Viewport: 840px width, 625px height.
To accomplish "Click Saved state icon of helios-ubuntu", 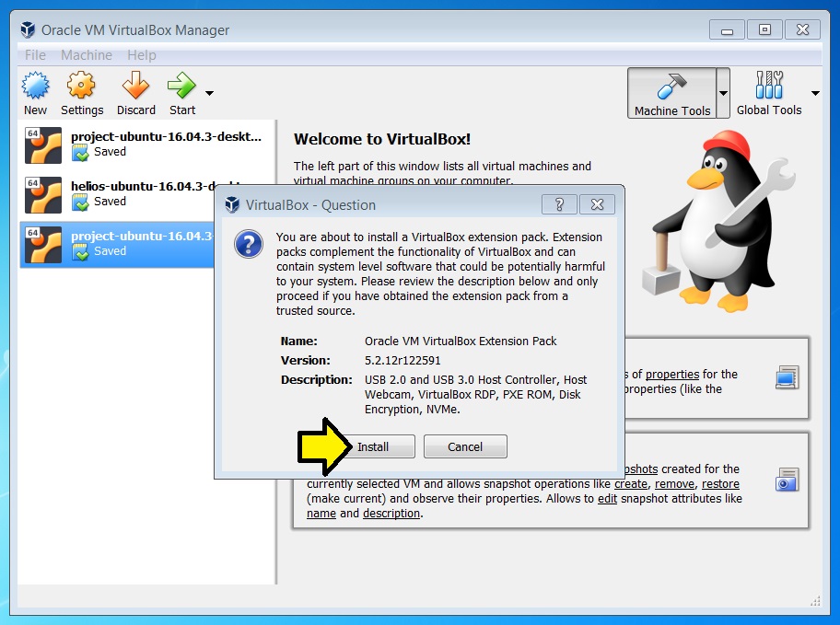I will 80,202.
